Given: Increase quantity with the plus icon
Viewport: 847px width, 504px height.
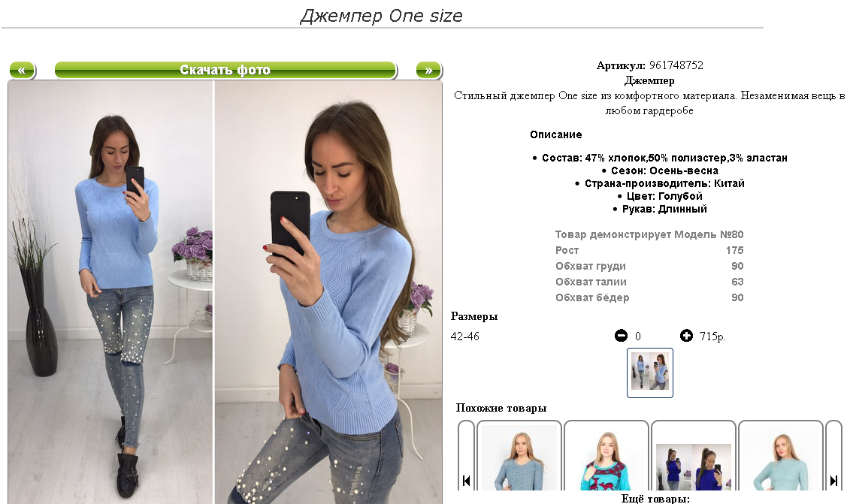Looking at the screenshot, I should pyautogui.click(x=686, y=336).
